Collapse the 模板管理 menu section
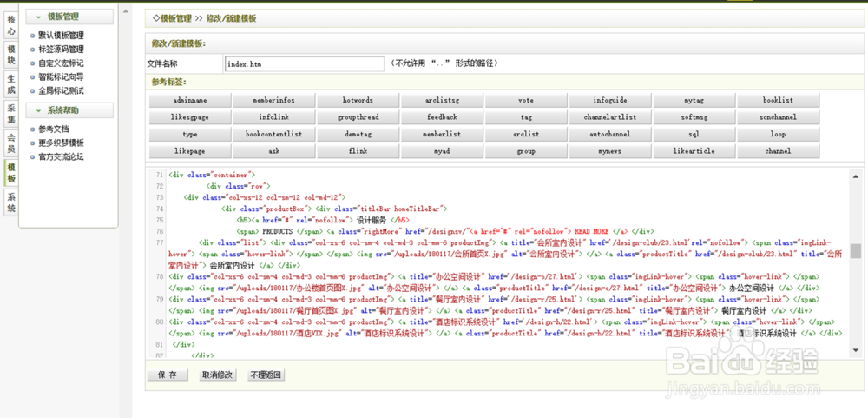 [x=69, y=17]
